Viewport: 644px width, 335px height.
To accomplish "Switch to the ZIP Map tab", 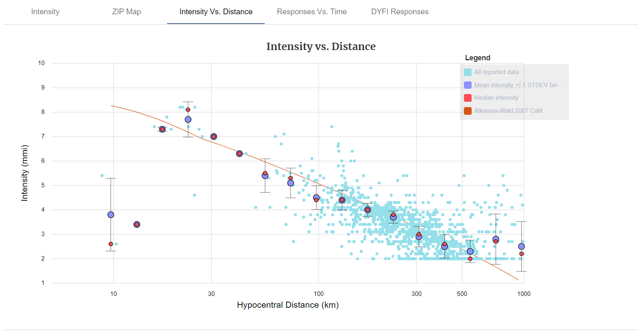I will pos(126,12).
